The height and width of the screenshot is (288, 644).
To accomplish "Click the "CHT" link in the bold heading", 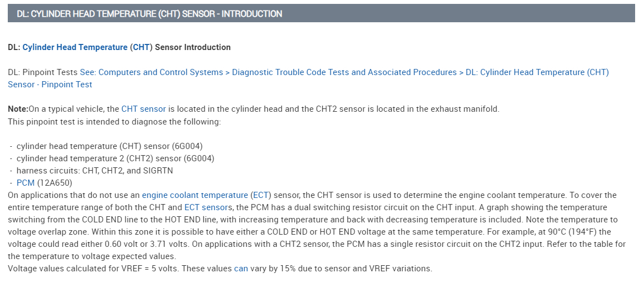I will click(x=141, y=47).
